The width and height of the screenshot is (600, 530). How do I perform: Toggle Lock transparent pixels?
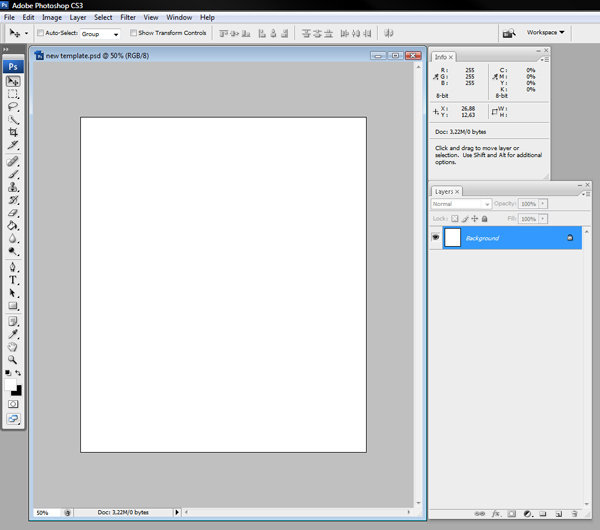point(455,219)
